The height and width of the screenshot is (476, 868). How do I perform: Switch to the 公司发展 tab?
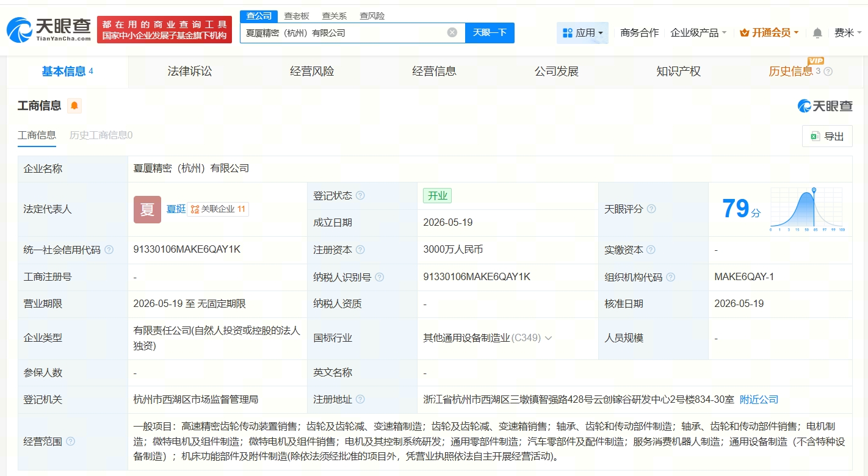point(556,71)
